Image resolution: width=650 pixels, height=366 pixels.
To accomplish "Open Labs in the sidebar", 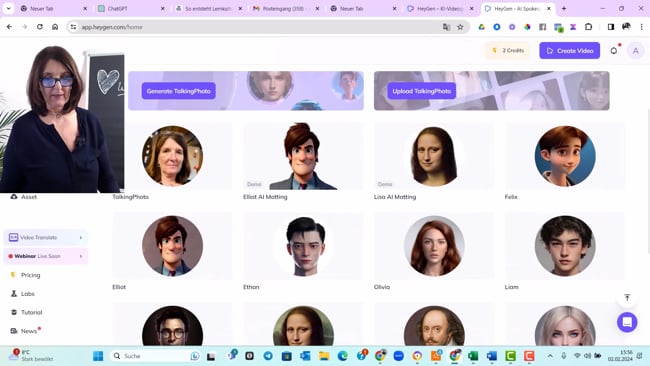I will pyautogui.click(x=23, y=293).
